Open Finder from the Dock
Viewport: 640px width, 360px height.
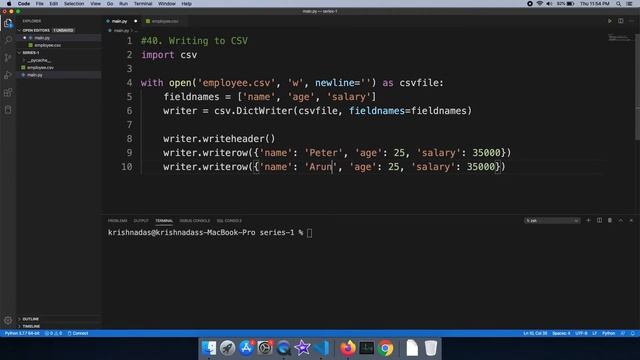click(209, 348)
